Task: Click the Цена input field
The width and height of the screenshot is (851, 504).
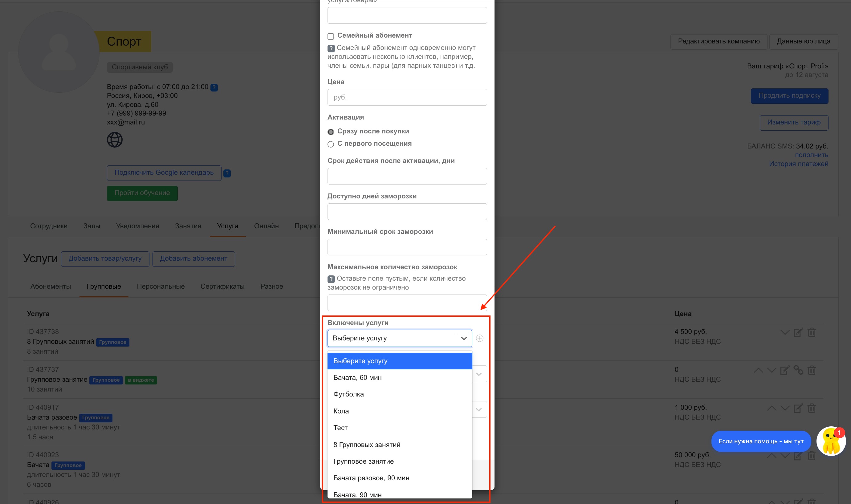Action: (407, 97)
